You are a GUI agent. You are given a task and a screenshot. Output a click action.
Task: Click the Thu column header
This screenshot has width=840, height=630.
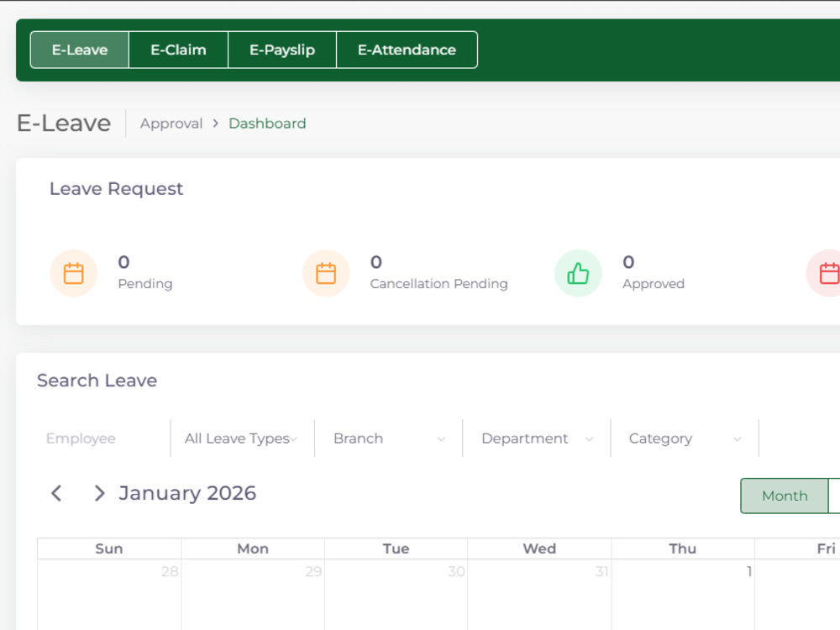[682, 549]
